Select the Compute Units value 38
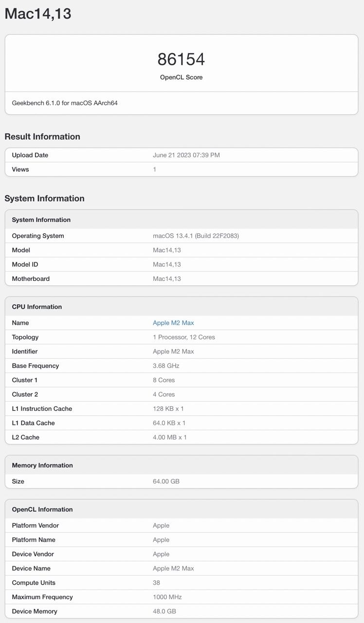This screenshot has height=623, width=364. tap(156, 583)
